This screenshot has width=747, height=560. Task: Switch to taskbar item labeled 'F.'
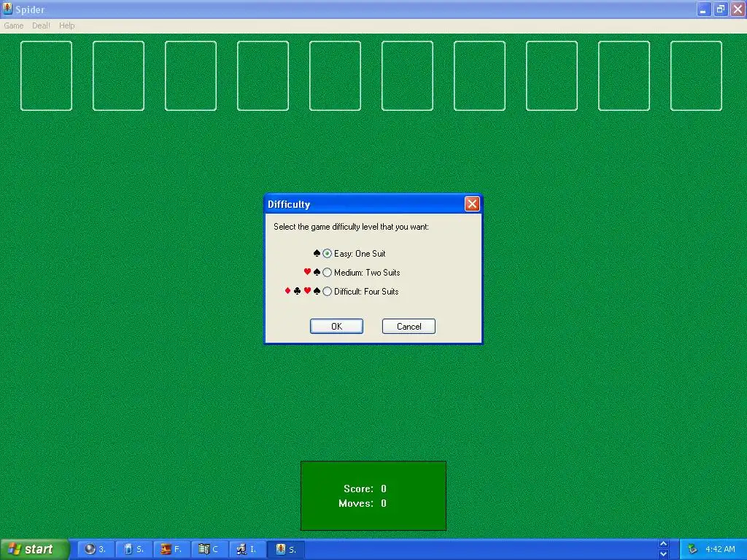coord(171,550)
